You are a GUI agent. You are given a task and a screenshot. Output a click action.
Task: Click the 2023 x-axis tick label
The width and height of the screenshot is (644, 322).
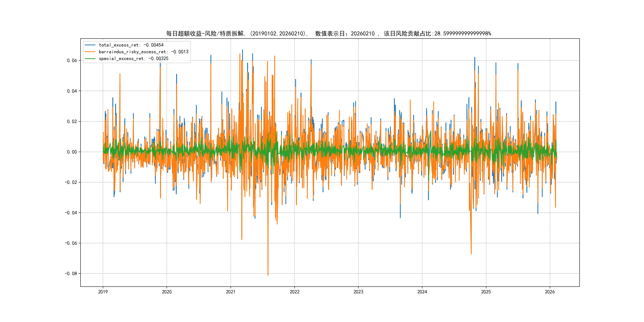tap(358, 292)
